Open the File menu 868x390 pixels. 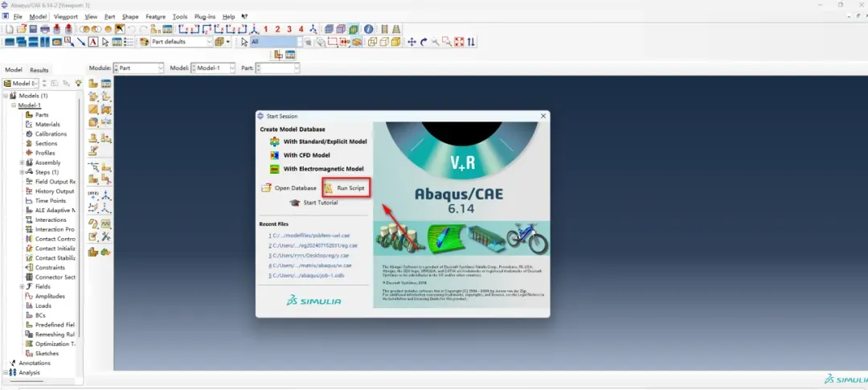18,17
